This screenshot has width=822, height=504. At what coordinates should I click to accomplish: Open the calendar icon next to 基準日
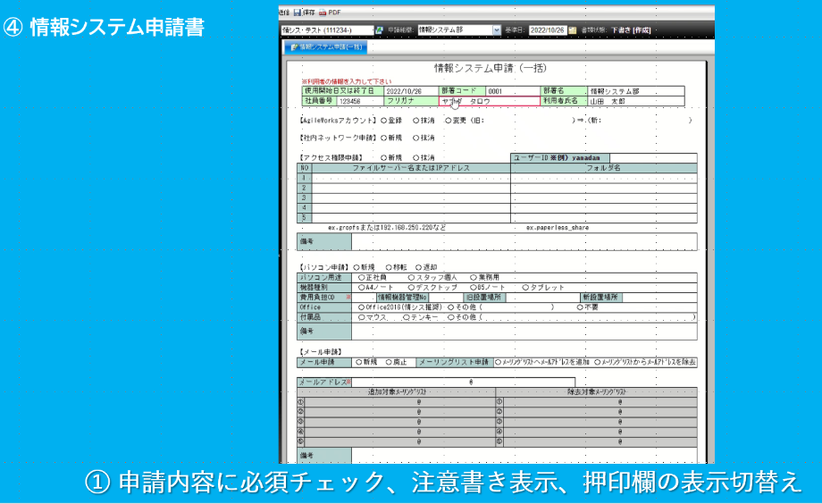[573, 30]
